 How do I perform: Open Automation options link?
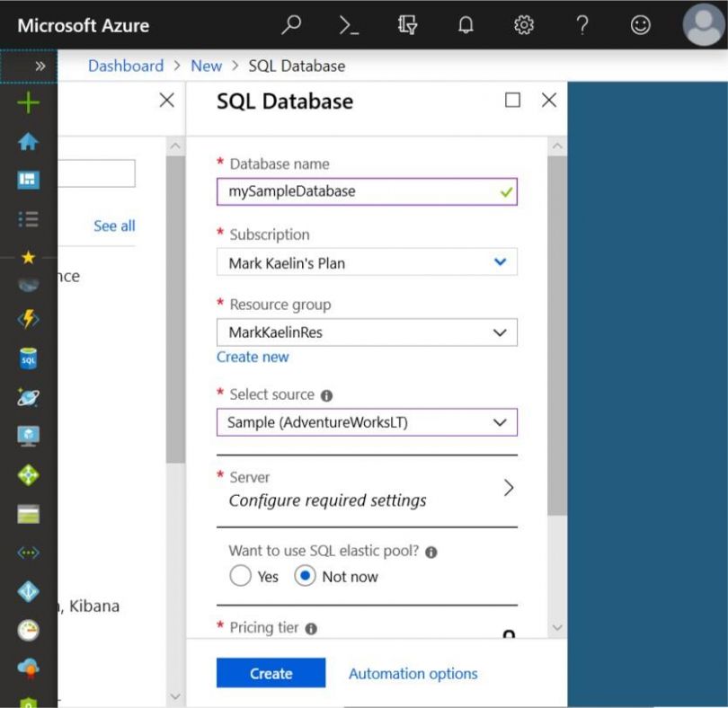click(x=413, y=672)
